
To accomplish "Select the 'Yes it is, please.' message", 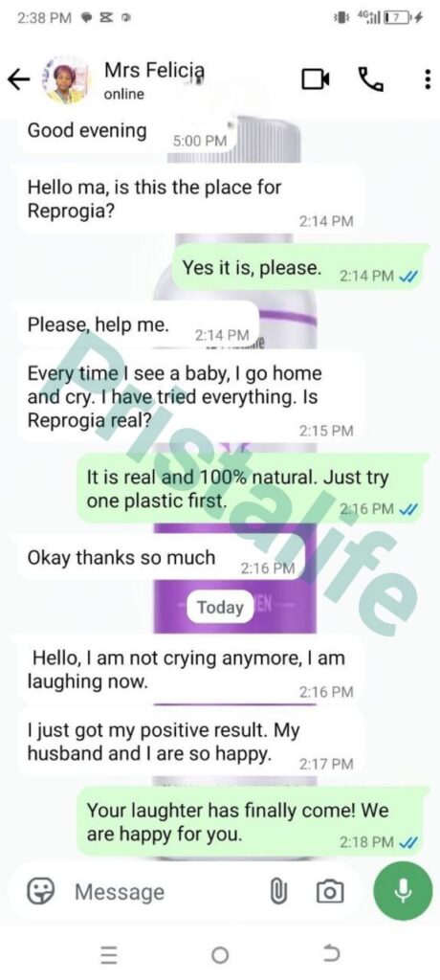I will click(300, 268).
